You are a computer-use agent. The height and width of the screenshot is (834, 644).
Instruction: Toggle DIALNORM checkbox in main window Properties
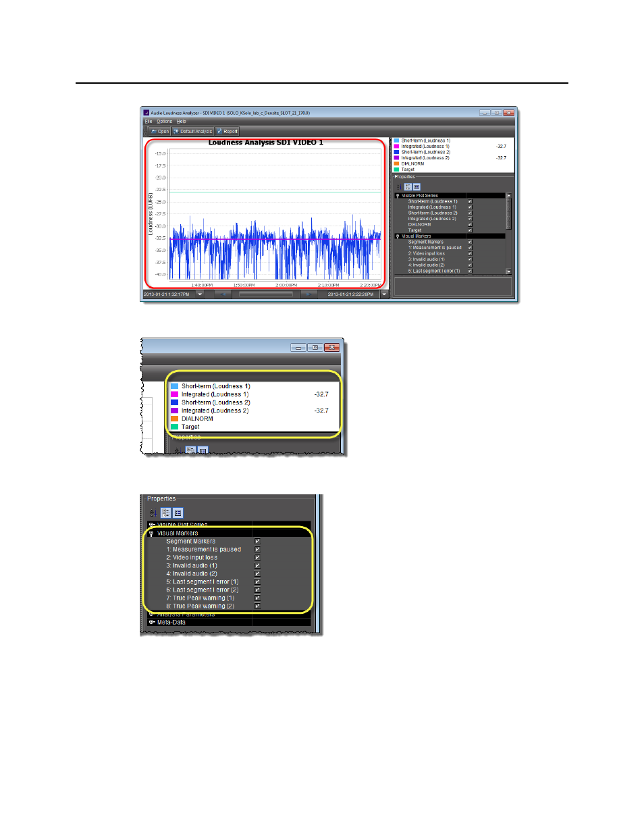pyautogui.click(x=470, y=224)
